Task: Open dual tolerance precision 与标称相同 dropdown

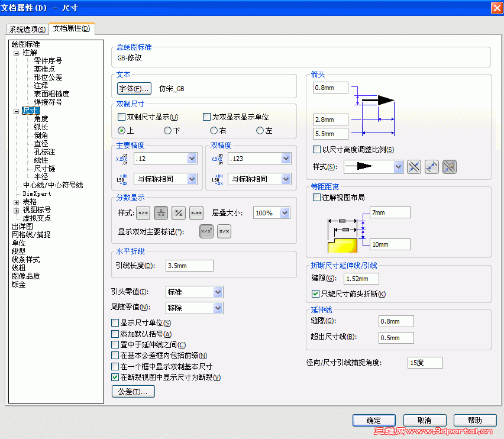Action: click(x=286, y=179)
